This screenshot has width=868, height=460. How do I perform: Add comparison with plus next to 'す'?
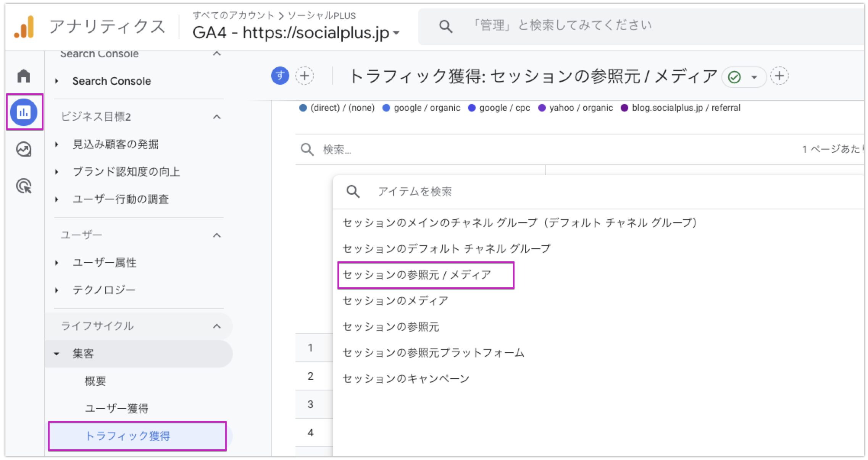(x=305, y=76)
